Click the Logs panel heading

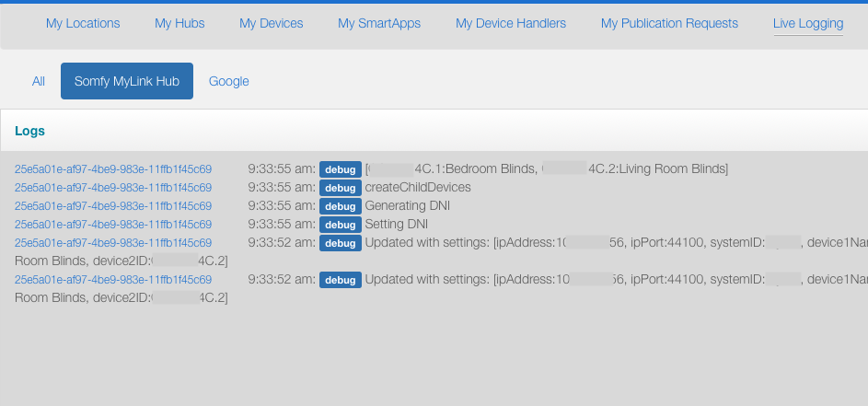30,131
